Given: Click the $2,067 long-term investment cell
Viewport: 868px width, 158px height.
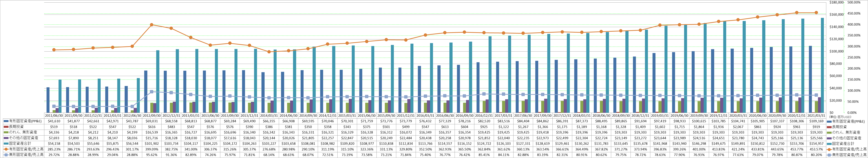Looking at the screenshot, I should (738, 127).
